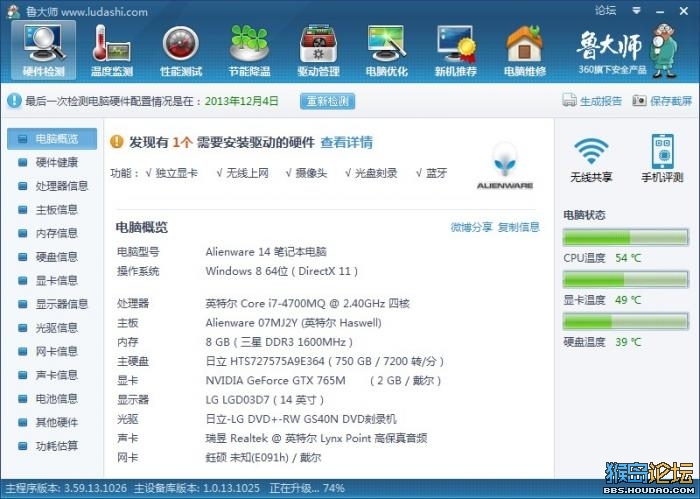Image resolution: width=700 pixels, height=499 pixels.
Task: Open 新机推荐 new PC recommendations
Action: (x=455, y=50)
